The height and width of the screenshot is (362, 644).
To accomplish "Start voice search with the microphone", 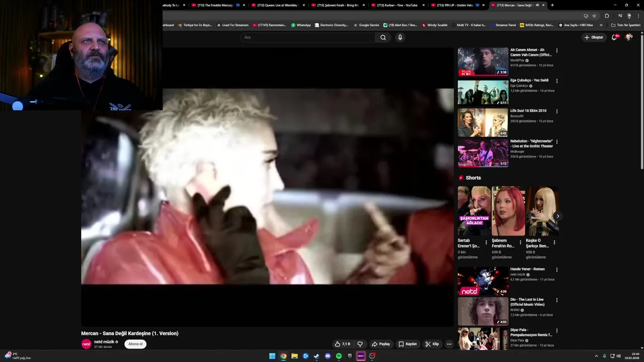I will 400,37.
